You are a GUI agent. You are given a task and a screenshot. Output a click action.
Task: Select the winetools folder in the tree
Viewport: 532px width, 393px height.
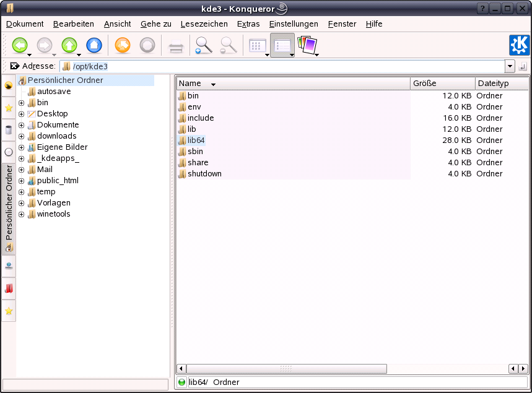[x=49, y=214]
